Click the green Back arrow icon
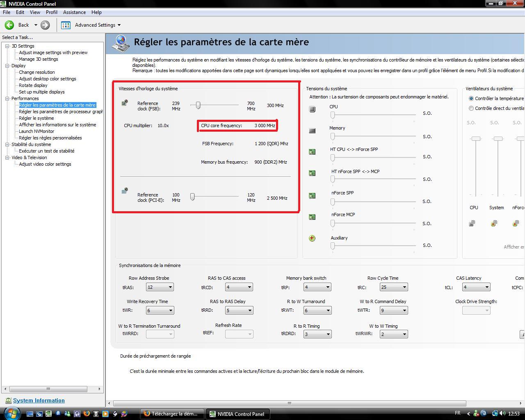Viewport: 525px width, 420px height. point(9,25)
